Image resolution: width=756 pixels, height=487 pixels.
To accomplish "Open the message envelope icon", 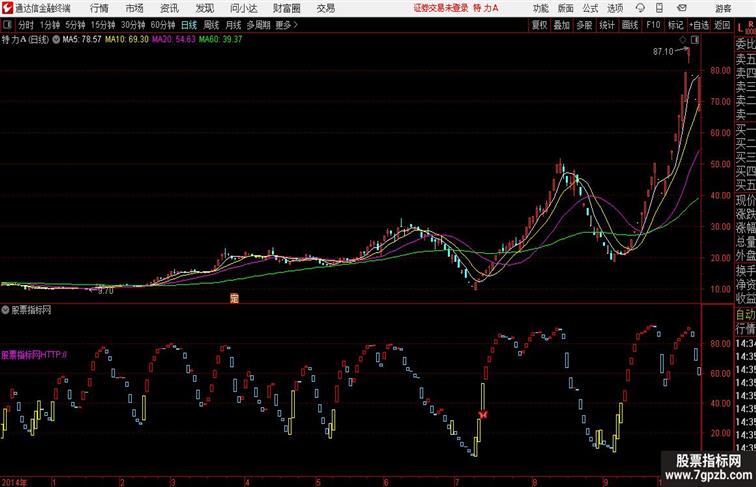I will (682, 8).
